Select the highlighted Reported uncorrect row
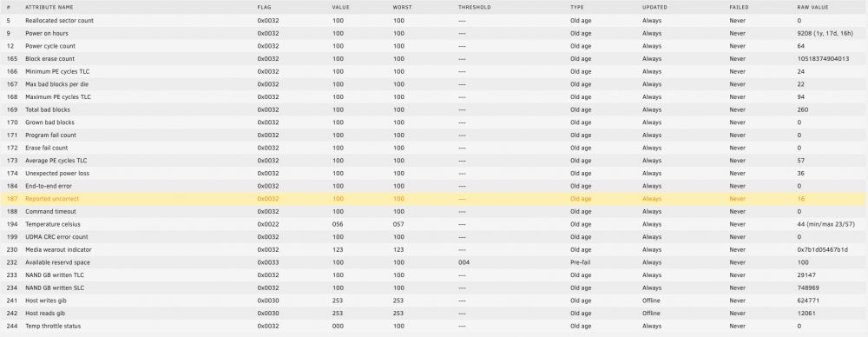The width and height of the screenshot is (868, 337). (434, 198)
